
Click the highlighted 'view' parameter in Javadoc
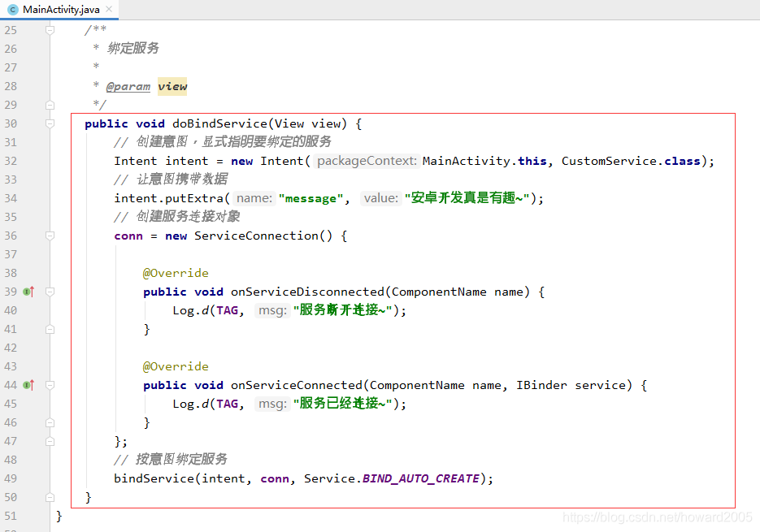[172, 86]
